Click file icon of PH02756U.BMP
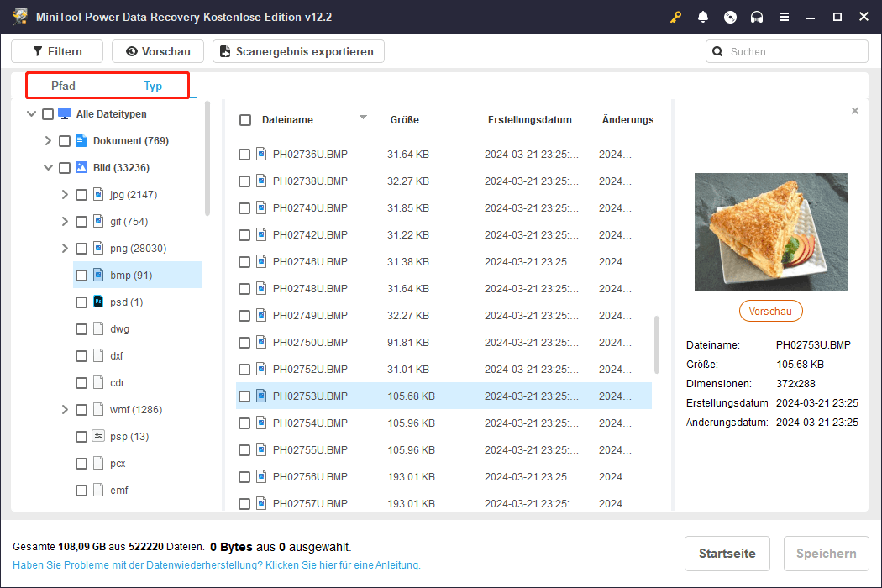This screenshot has width=882, height=588. tap(261, 476)
